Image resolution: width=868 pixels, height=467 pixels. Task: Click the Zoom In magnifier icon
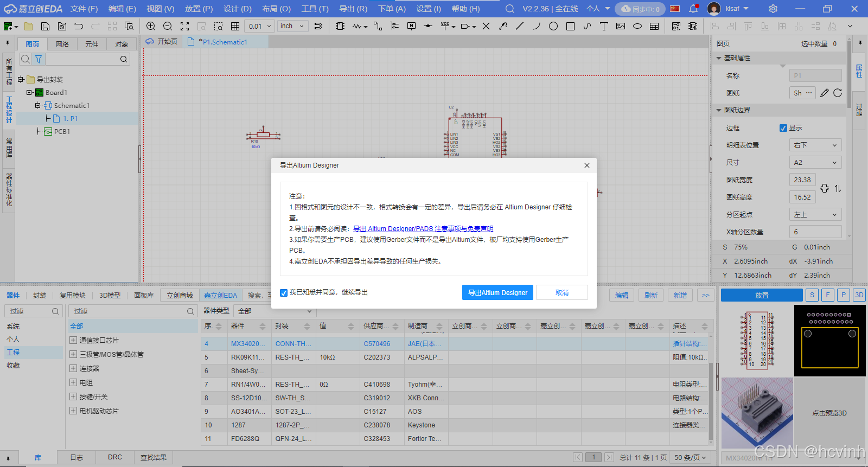151,26
